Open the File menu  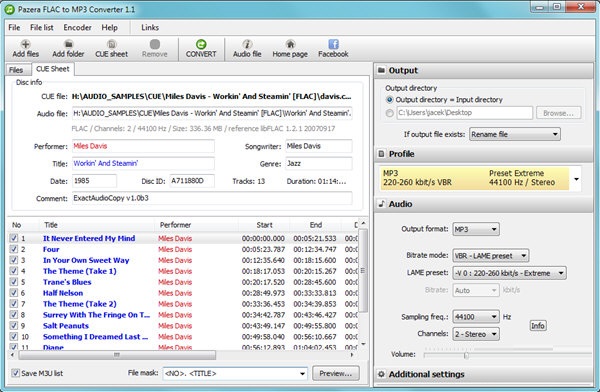coord(14,28)
